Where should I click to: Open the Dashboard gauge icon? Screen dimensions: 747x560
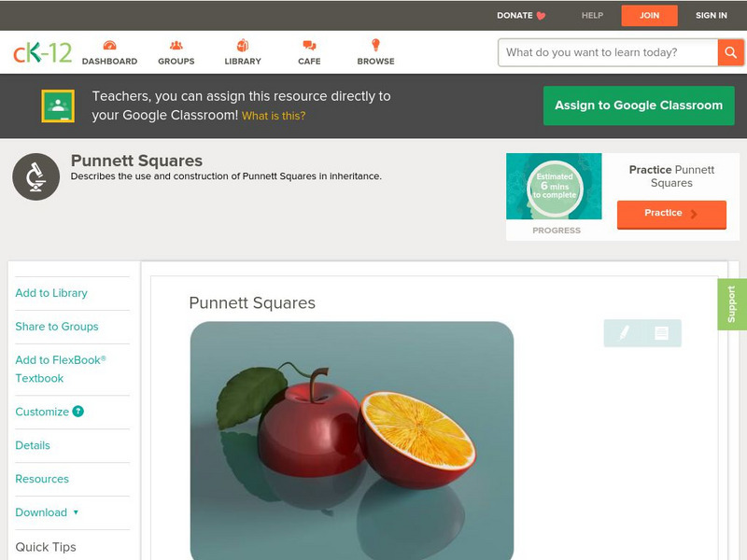(109, 45)
